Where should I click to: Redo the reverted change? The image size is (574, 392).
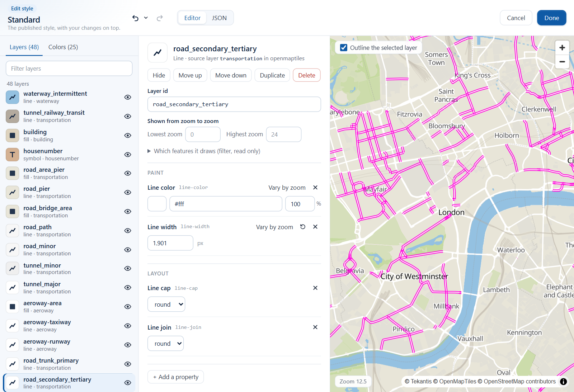160,18
